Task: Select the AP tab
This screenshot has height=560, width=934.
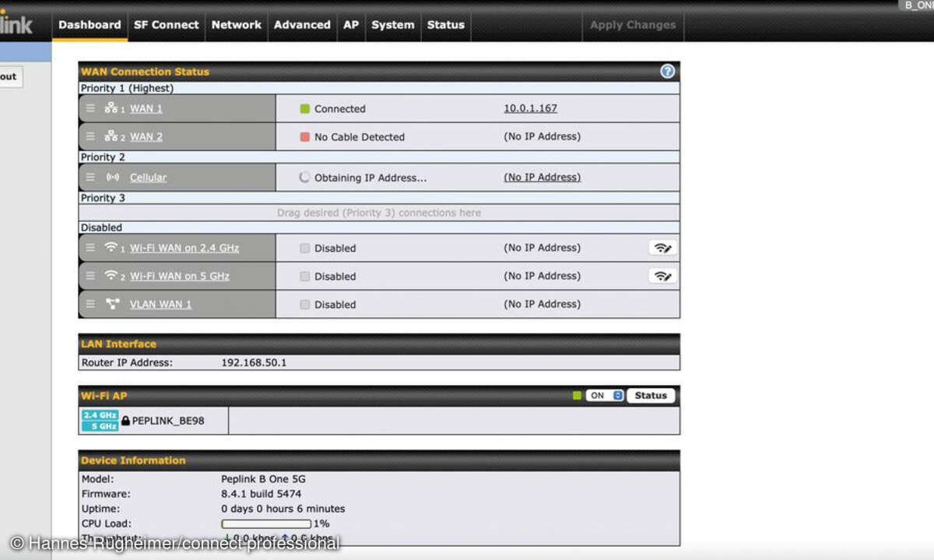Action: (351, 25)
